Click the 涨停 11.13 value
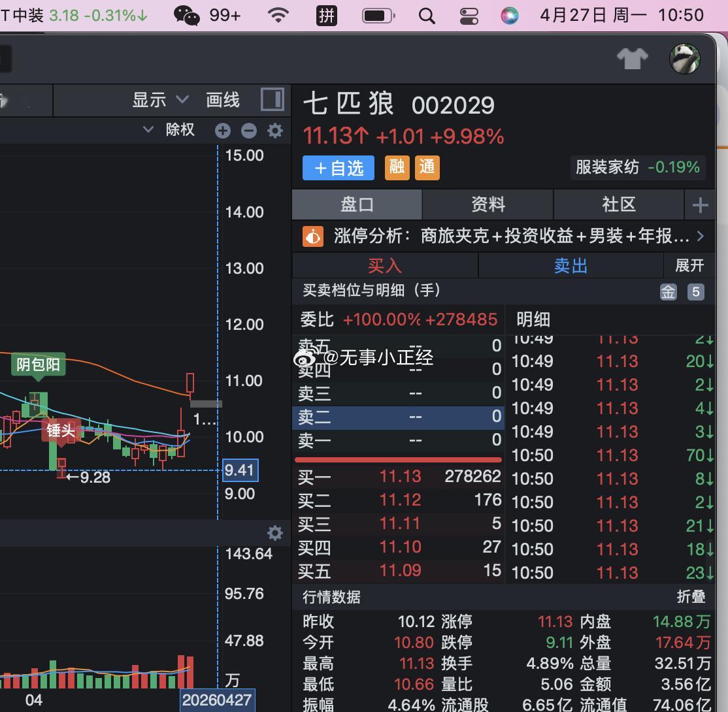This screenshot has height=712, width=728. [555, 621]
